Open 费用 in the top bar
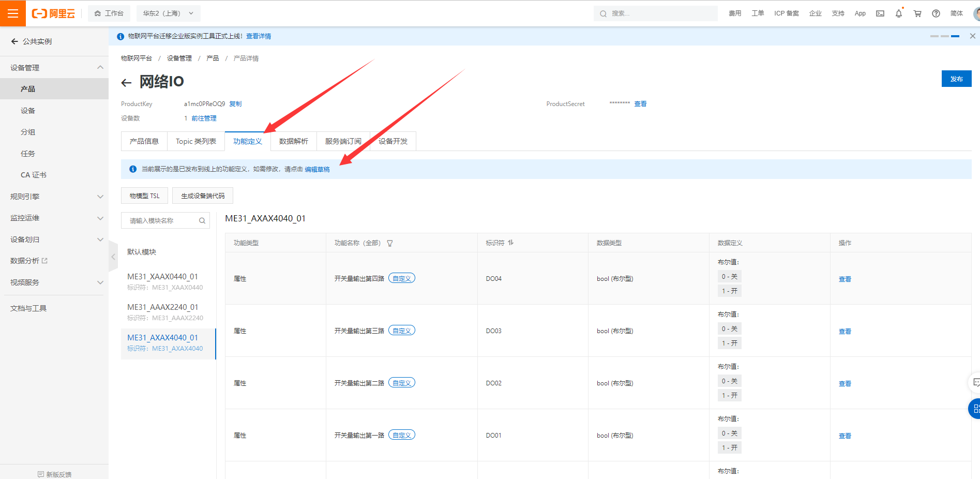Viewport: 980px width, 479px height. click(735, 13)
